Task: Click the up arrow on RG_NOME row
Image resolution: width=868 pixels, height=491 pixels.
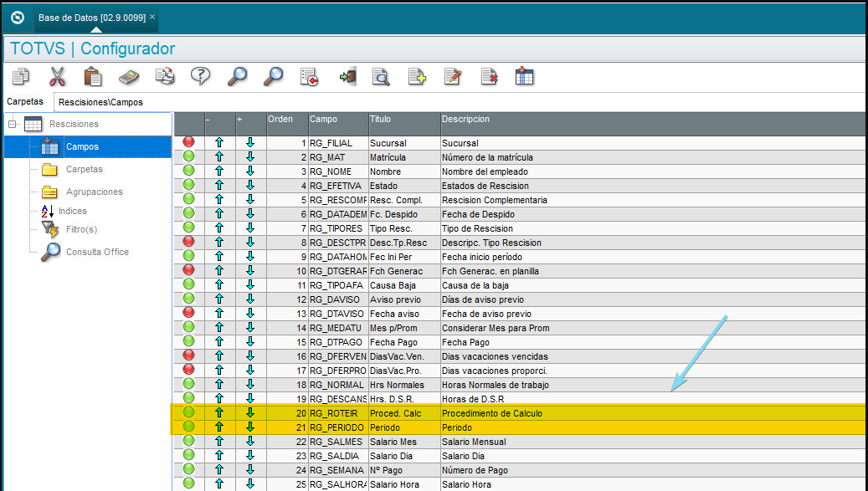Action: pyautogui.click(x=219, y=171)
